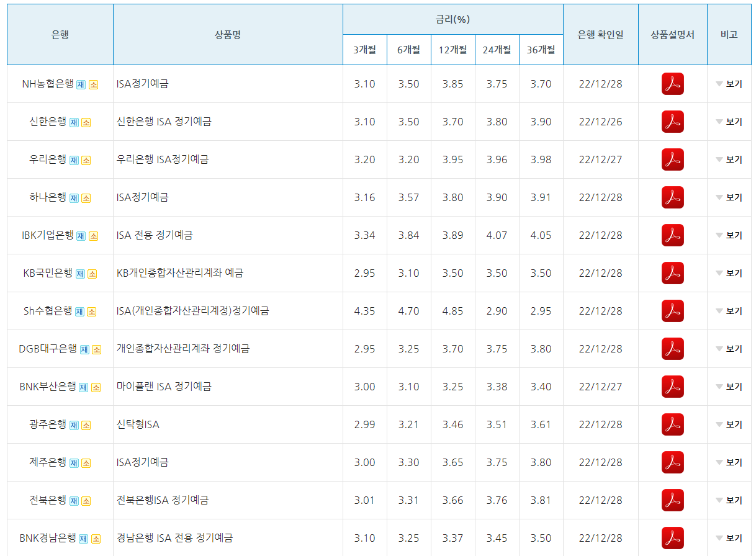Click the yellow 소 badge next to BNK경남은행
The height and width of the screenshot is (556, 756).
(x=96, y=539)
